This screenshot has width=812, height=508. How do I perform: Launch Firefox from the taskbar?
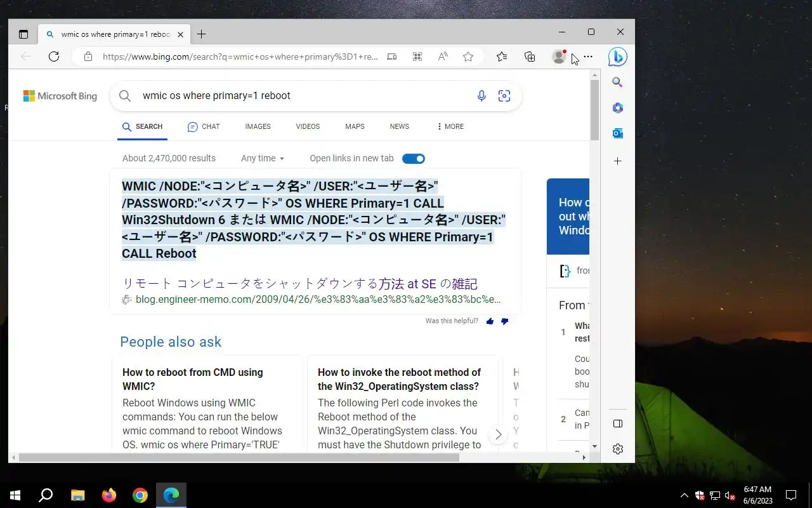pos(109,495)
